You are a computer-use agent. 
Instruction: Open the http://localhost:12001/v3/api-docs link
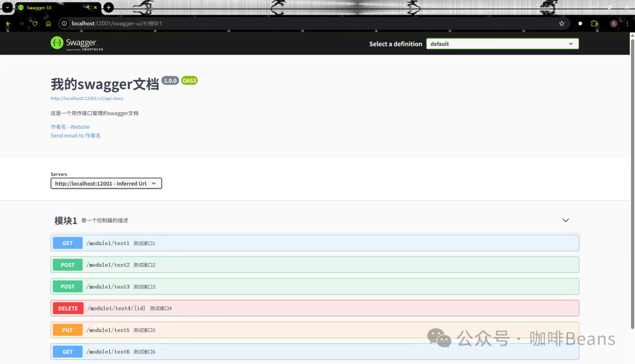(87, 98)
